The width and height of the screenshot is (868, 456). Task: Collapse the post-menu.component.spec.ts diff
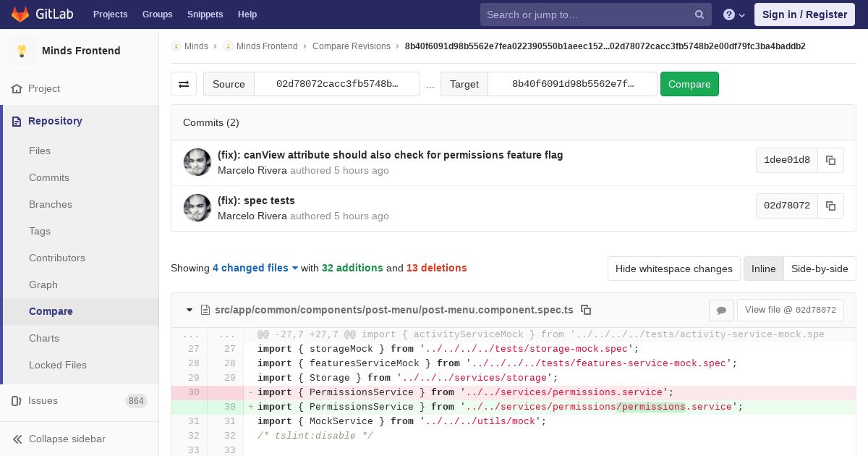[x=190, y=310]
